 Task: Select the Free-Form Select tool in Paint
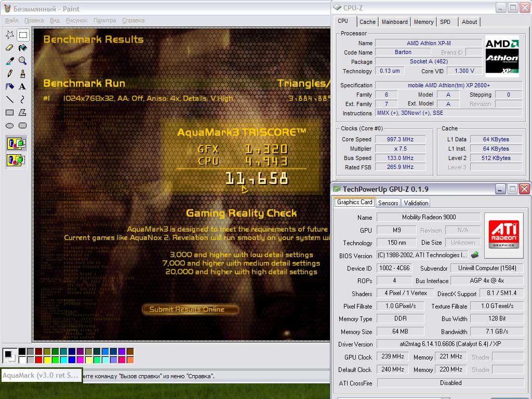point(10,35)
